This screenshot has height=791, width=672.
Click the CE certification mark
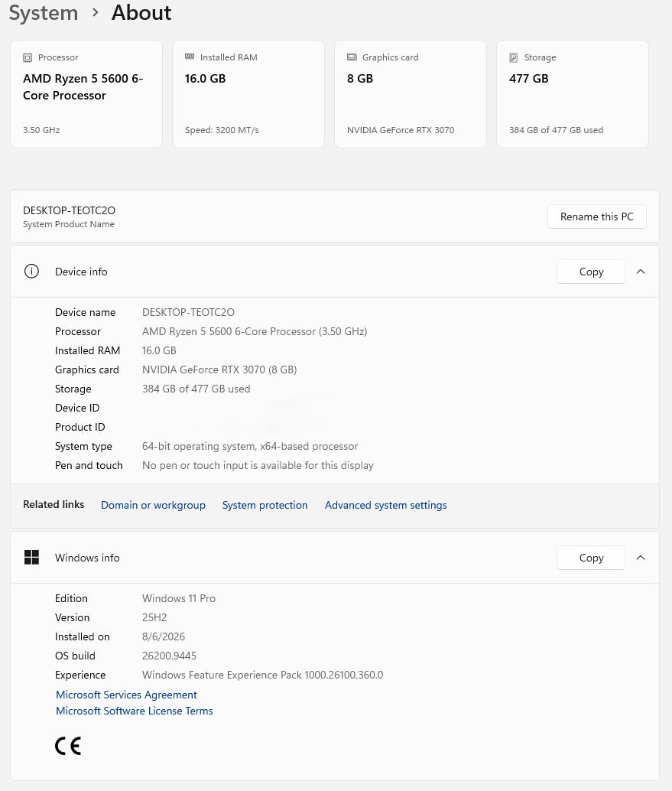[x=68, y=746]
